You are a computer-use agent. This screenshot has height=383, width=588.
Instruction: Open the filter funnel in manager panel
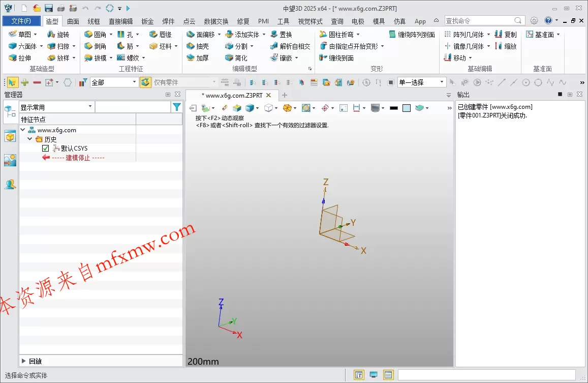(x=177, y=107)
